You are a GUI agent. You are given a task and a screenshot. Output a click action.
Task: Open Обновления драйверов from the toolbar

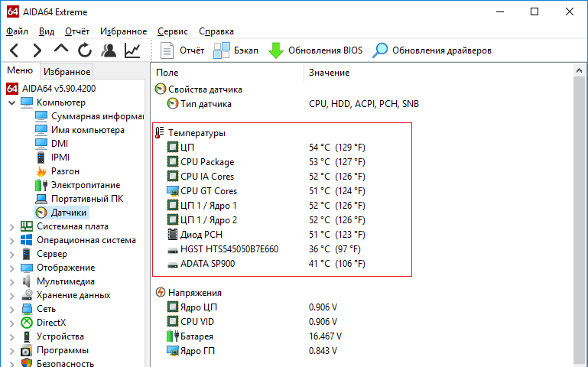[431, 50]
